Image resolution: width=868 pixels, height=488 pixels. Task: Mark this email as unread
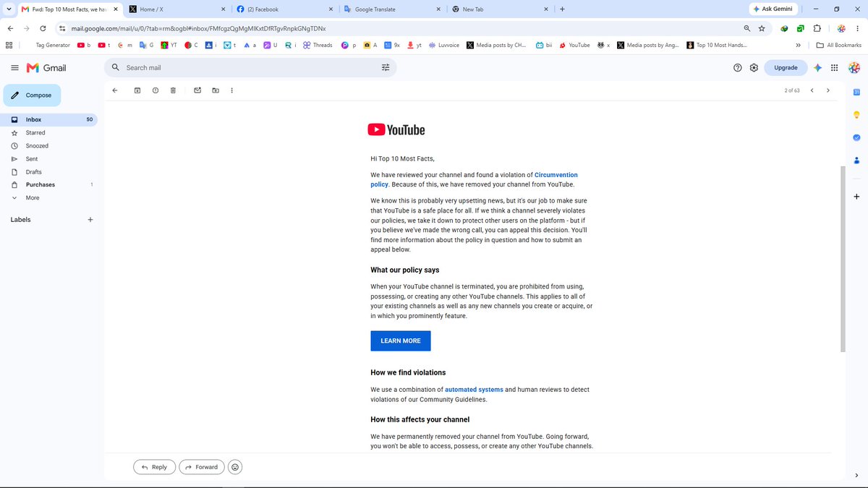coord(197,90)
